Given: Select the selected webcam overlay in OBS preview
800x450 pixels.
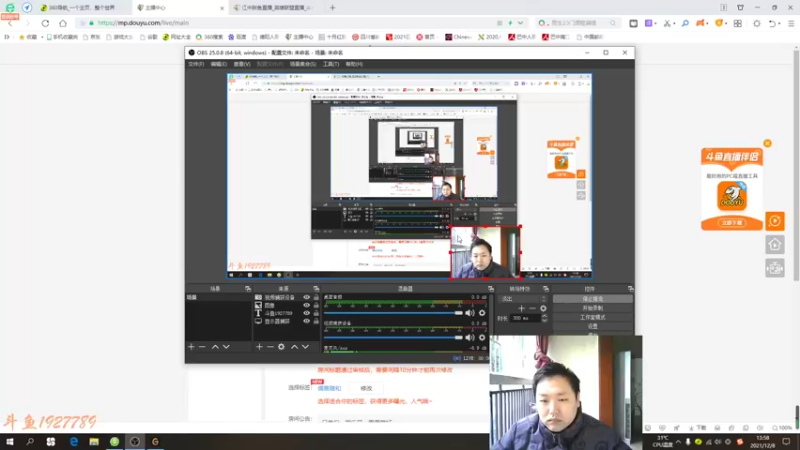Looking at the screenshot, I should [x=485, y=253].
